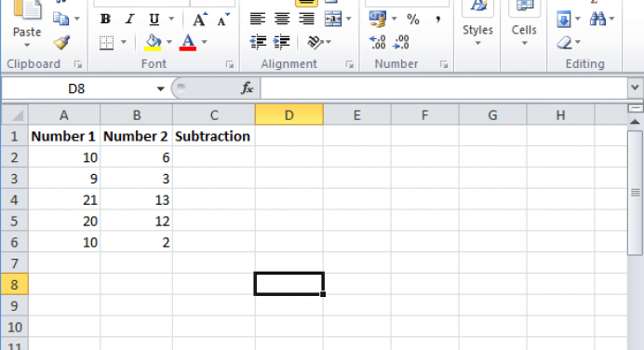Apply Accounting Number Format
Viewport: 644px width, 350px height.
378,19
